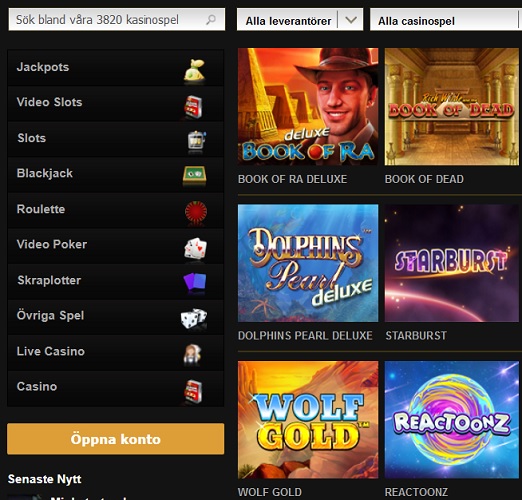522x500 pixels.
Task: Select the Slots menu category
Action: (x=115, y=138)
